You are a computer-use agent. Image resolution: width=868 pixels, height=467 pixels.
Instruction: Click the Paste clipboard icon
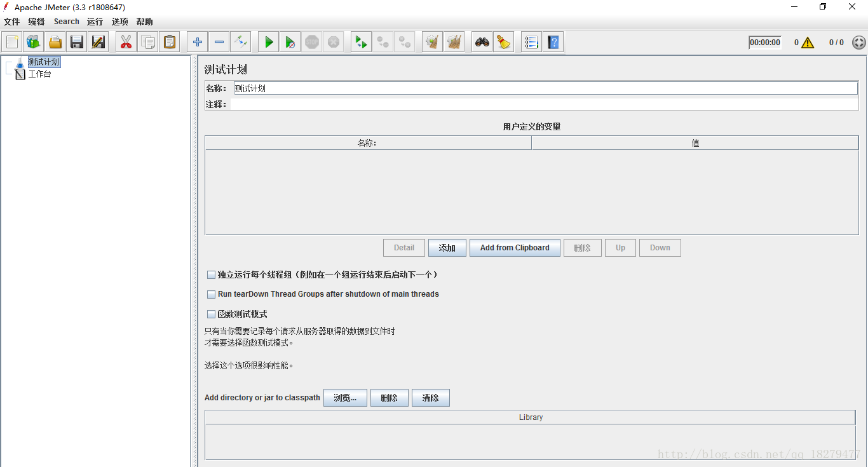(169, 42)
